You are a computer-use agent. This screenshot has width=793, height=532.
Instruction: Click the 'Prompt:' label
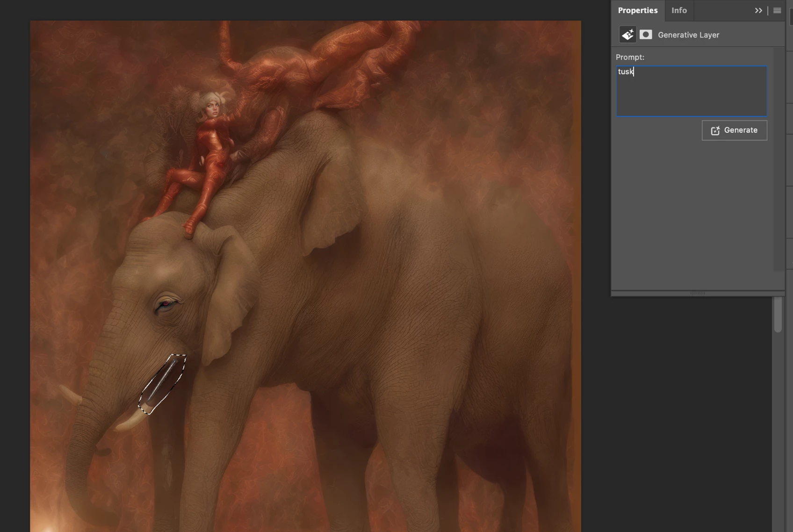630,57
